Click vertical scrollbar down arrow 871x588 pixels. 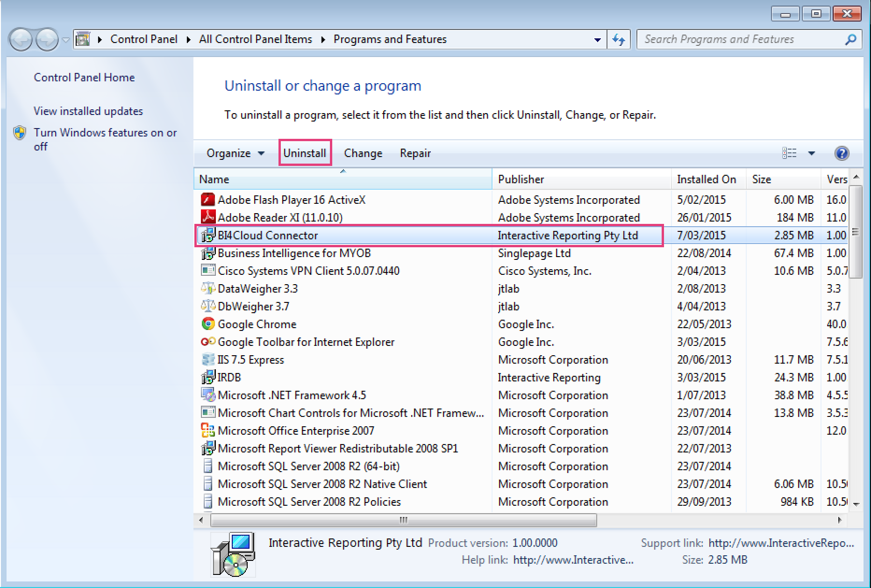[x=856, y=504]
